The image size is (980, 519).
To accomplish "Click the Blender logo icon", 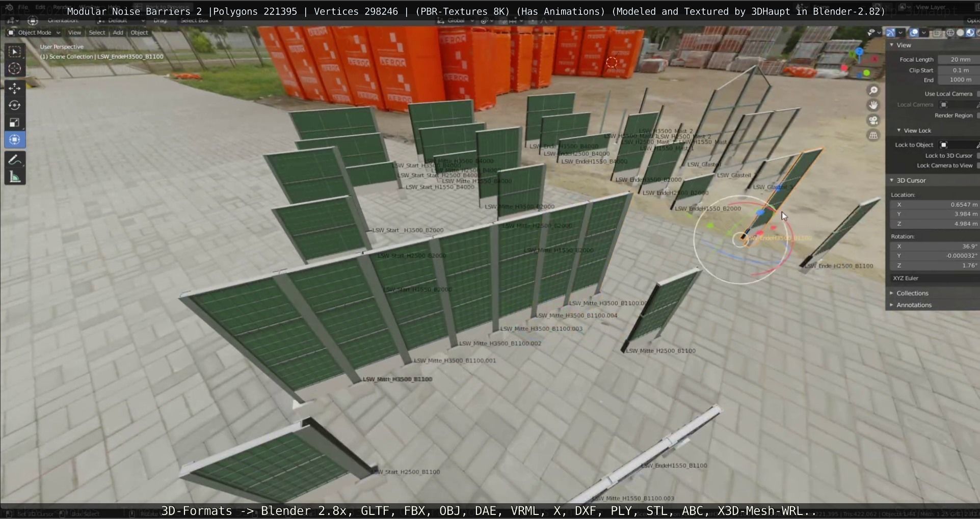I will (x=9, y=7).
